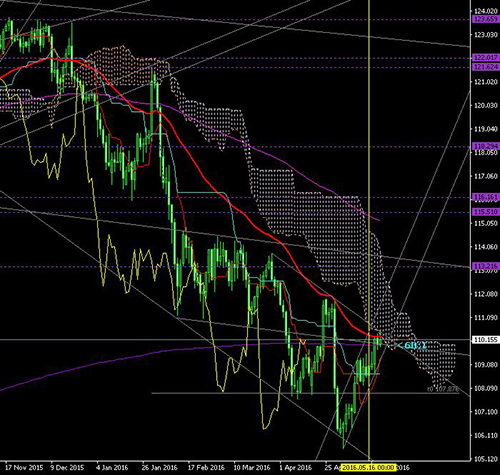The image size is (500, 475).
Task: Select the 26 Jan 2016 axis date
Action: click(159, 467)
